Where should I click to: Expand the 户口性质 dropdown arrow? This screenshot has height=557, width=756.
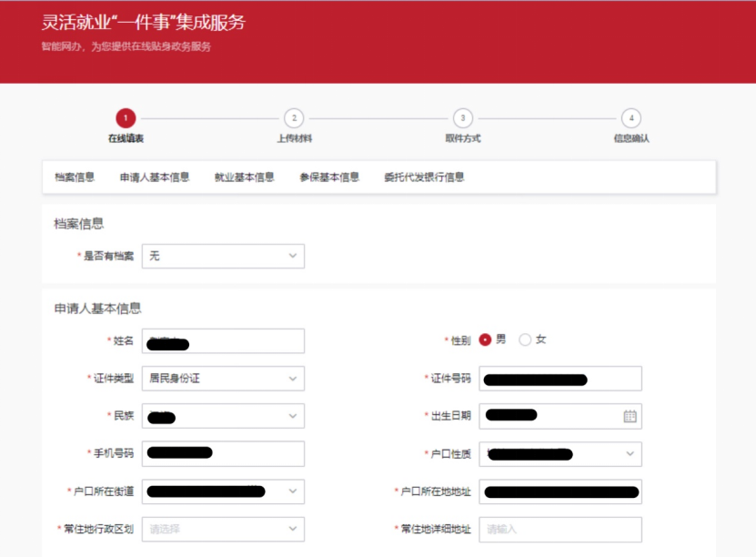[629, 453]
